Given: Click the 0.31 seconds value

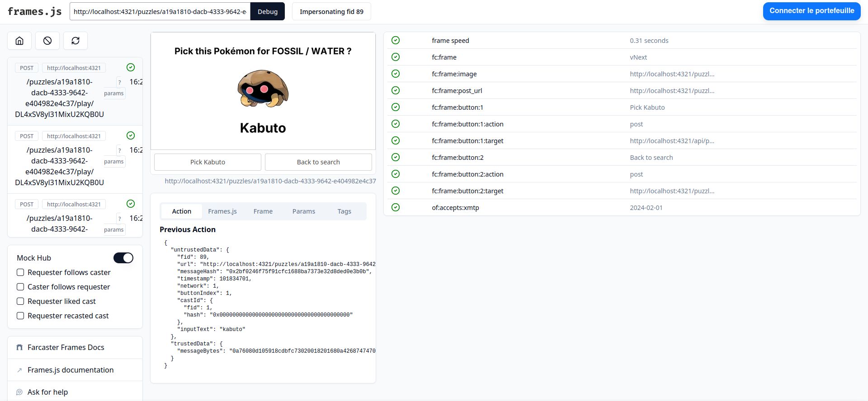Looking at the screenshot, I should tap(649, 41).
